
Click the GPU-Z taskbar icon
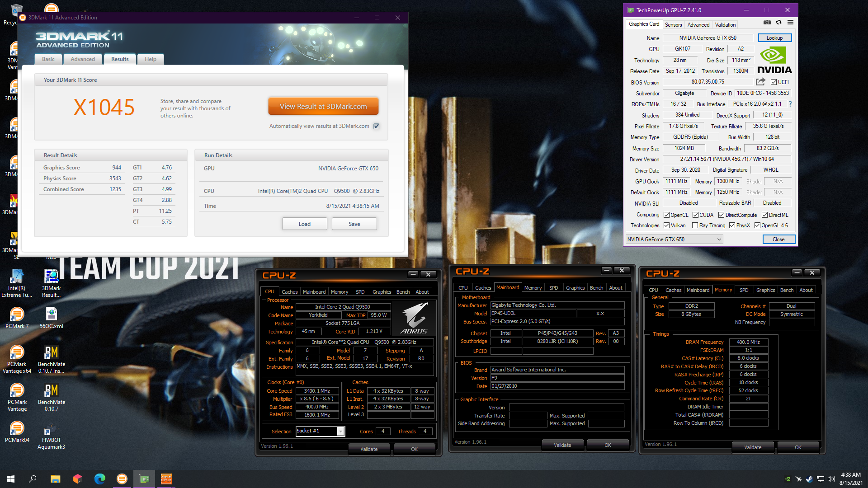click(x=144, y=479)
